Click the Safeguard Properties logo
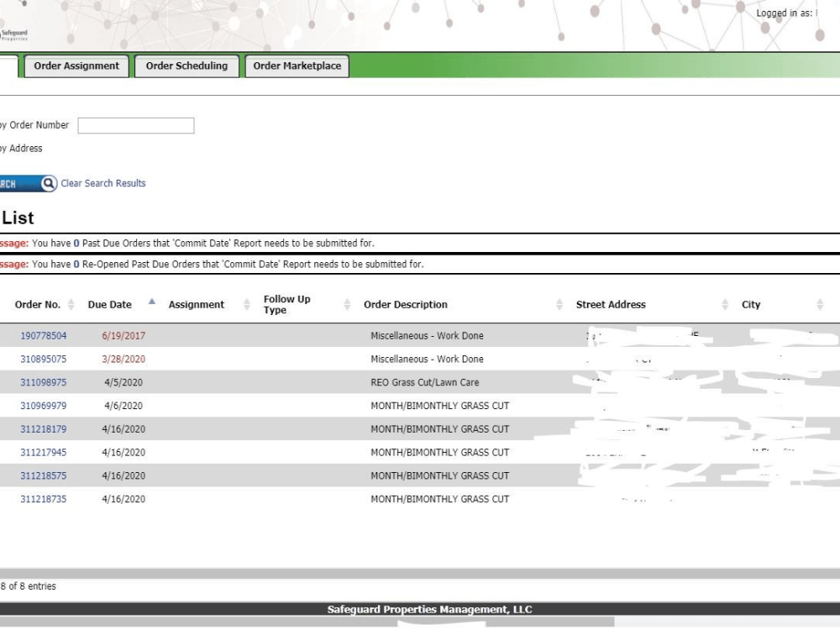The image size is (840, 630). coord(15,32)
